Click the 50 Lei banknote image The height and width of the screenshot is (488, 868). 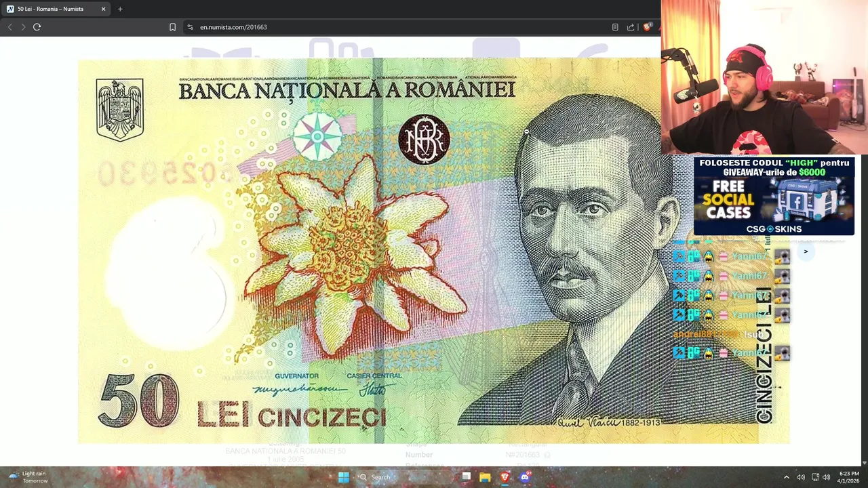[434, 251]
